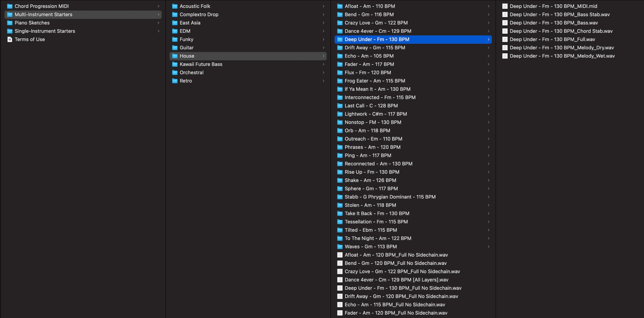Expand Single-Instrument Starters via its arrow
This screenshot has width=644, height=318.
158,31
